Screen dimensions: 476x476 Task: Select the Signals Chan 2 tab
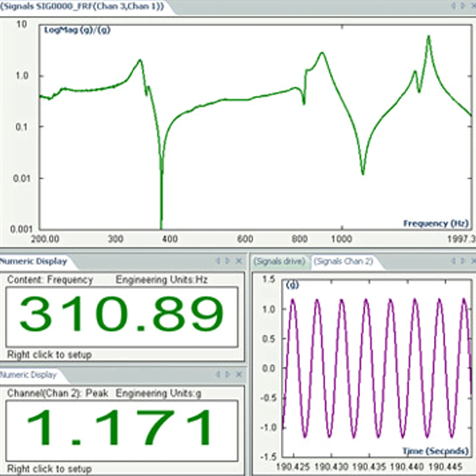(x=344, y=261)
